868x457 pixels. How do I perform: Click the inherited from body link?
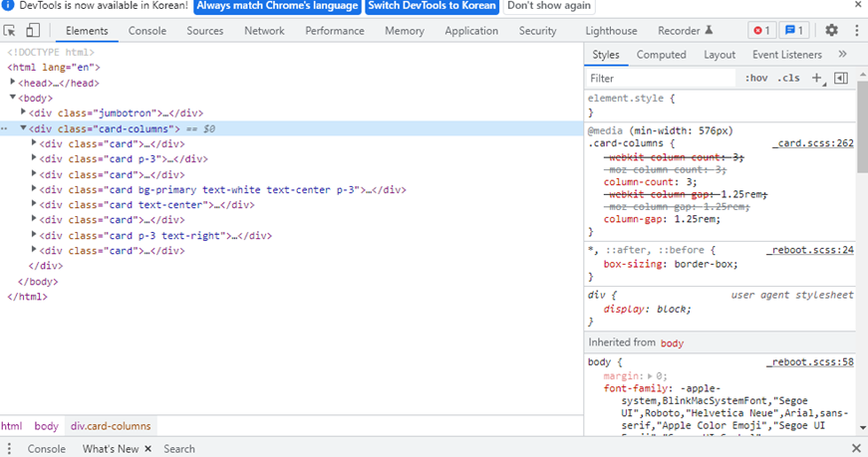point(672,343)
